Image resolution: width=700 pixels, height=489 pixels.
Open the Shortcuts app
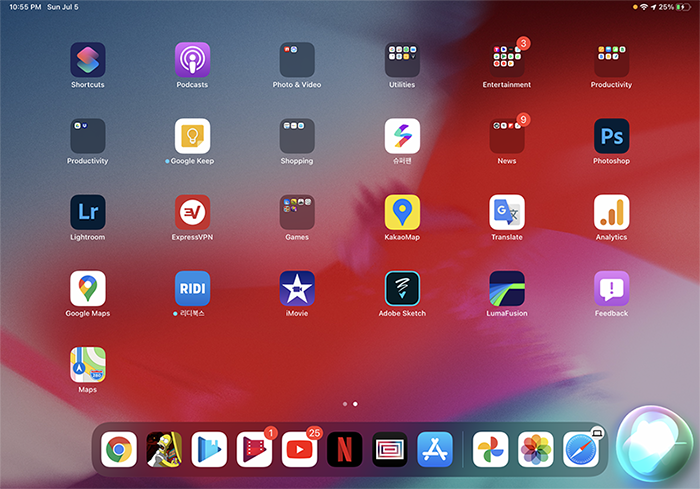pos(88,60)
